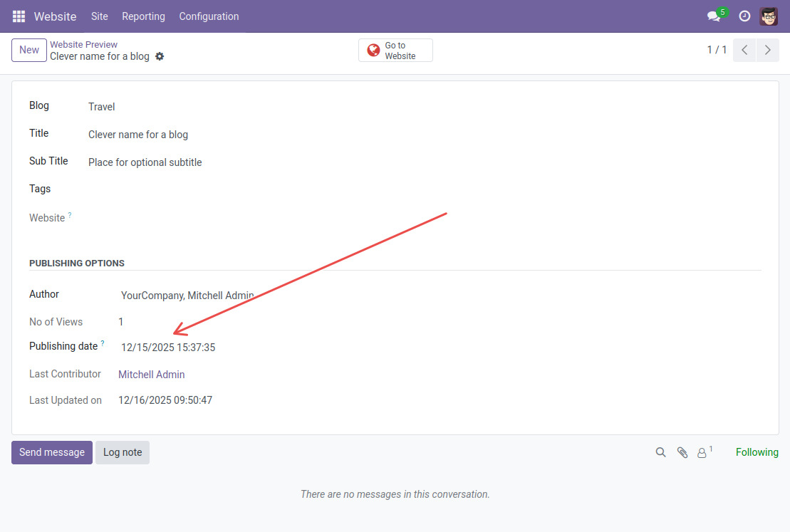The height and width of the screenshot is (532, 790).
Task: Show followers via person icon
Action: click(x=702, y=452)
